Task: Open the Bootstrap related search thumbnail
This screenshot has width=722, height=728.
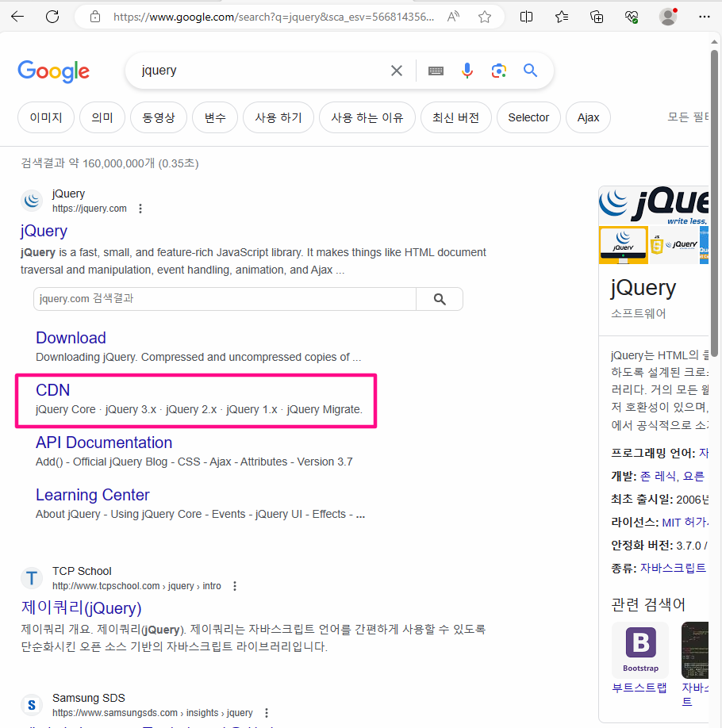Action: [x=641, y=650]
